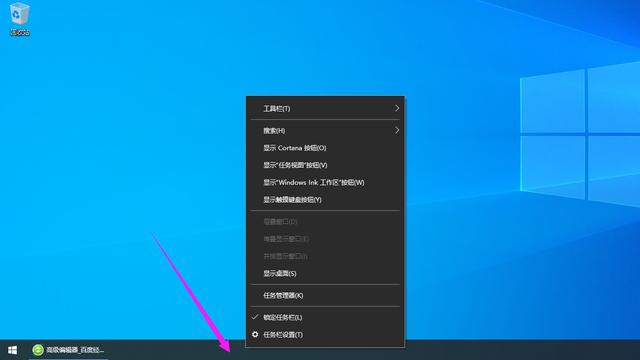
Task: Click the Windows Start button
Action: 13,350
